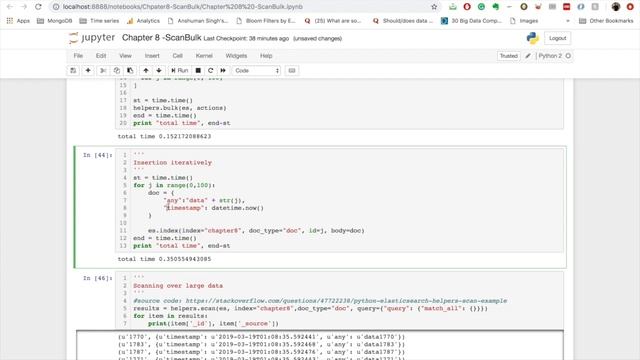640x360 pixels.
Task: Go back in browser history
Action: pyautogui.click(x=10, y=7)
